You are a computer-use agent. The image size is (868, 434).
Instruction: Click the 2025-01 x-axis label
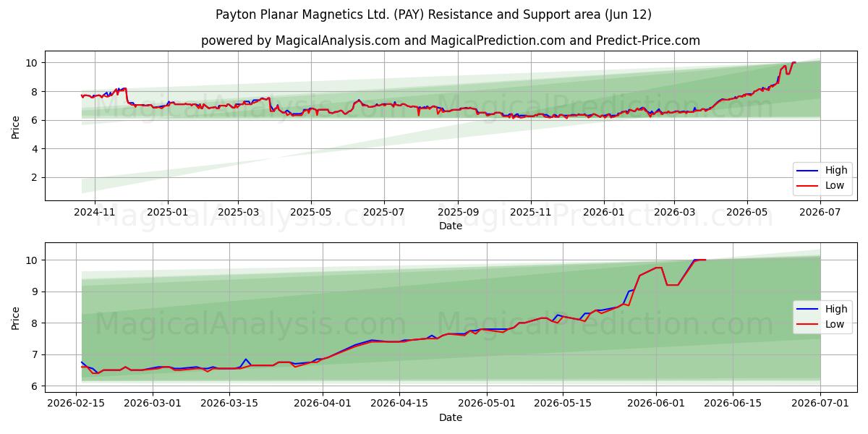click(x=168, y=213)
